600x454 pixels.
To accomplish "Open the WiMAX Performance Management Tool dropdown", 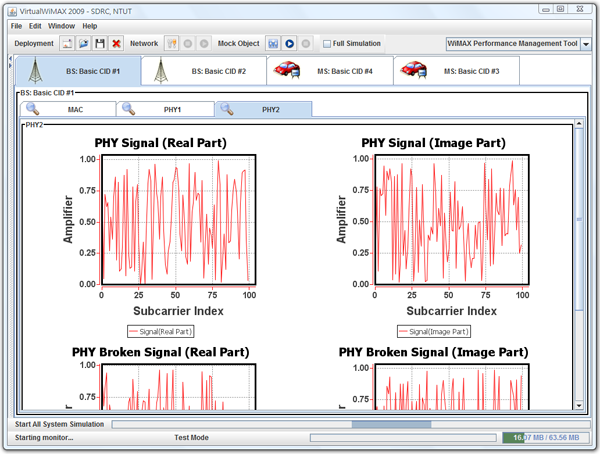I will (x=586, y=44).
